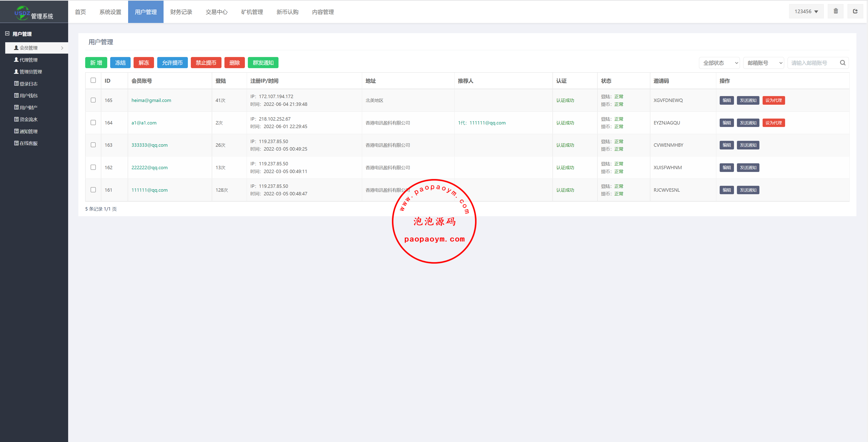Image resolution: width=868 pixels, height=442 pixels.
Task: Click the search magnifier icon
Action: (x=842, y=63)
